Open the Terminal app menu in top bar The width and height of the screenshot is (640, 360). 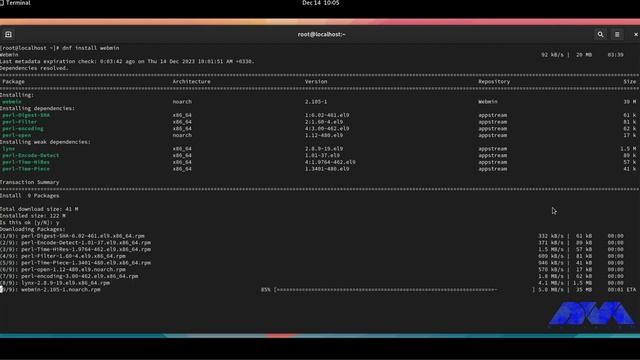click(x=16, y=3)
